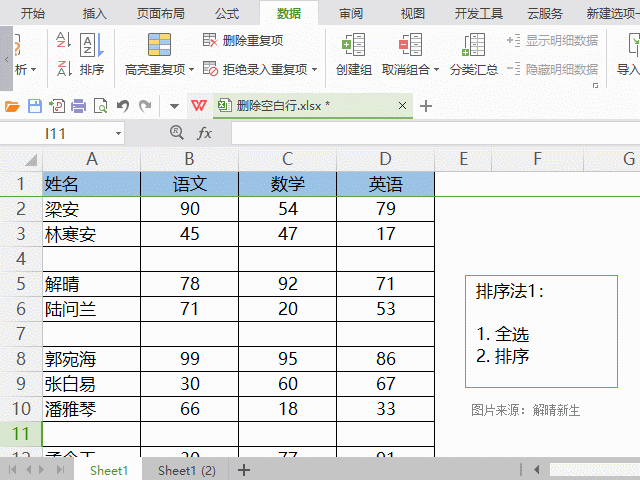
Task: Click the 英语 score 86 cell
Action: 386,359
